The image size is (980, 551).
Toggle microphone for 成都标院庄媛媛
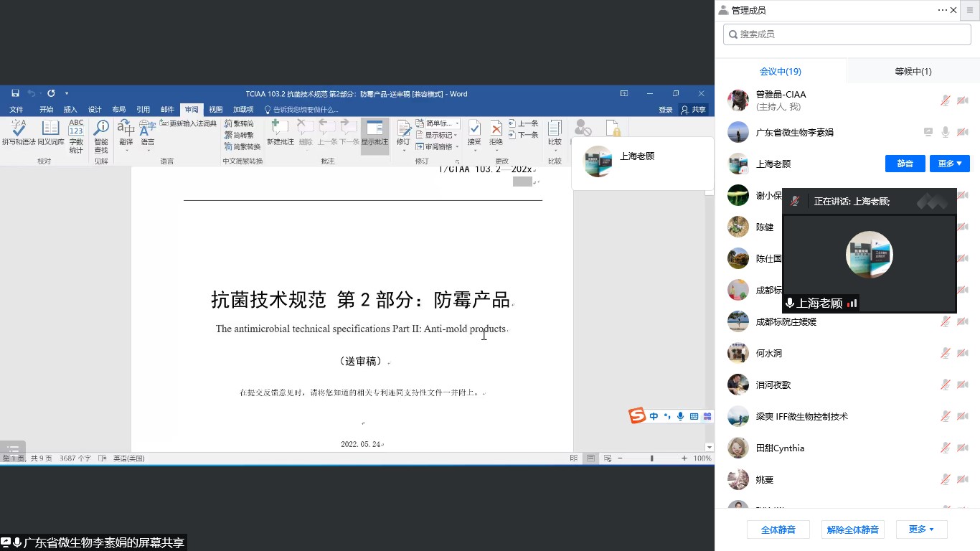946,322
